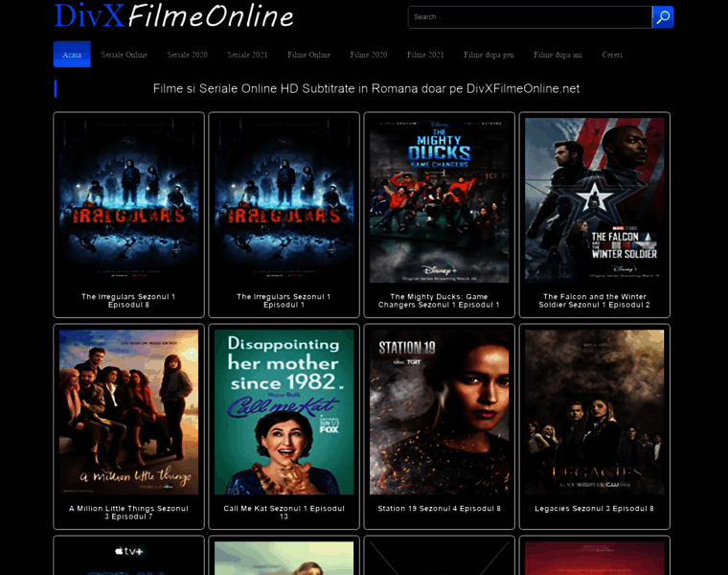Open the Cereri page link
The width and height of the screenshot is (728, 575).
pos(612,55)
